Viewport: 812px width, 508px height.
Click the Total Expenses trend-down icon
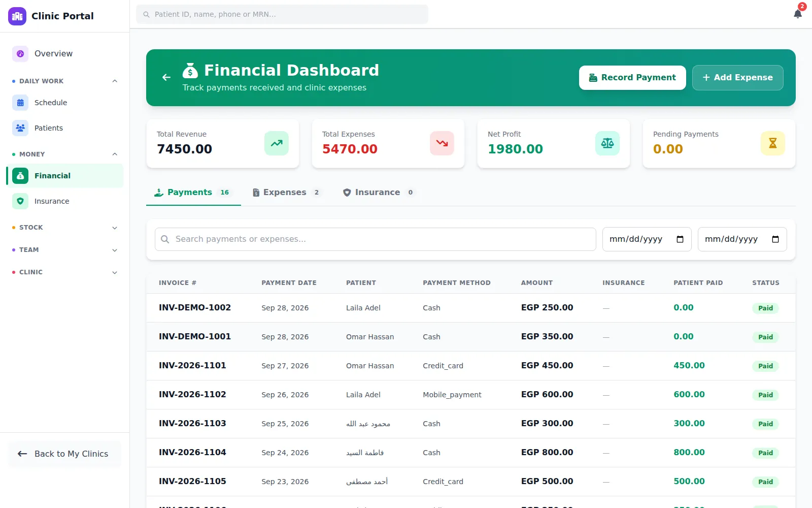[x=442, y=143]
